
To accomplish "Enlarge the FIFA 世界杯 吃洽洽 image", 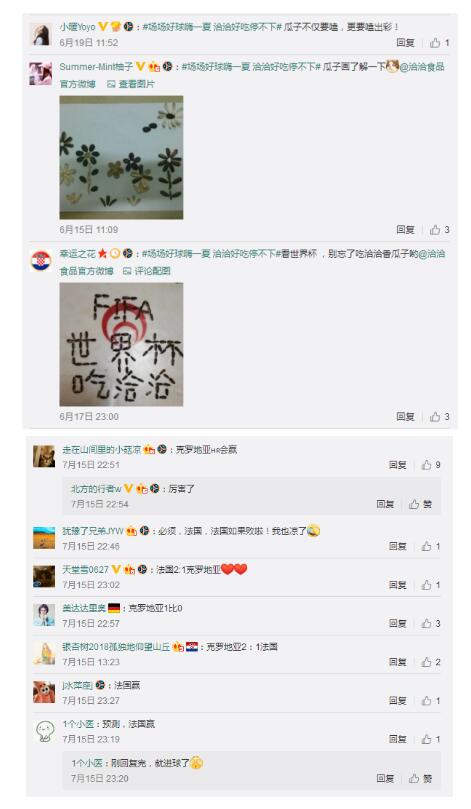I will (x=121, y=344).
